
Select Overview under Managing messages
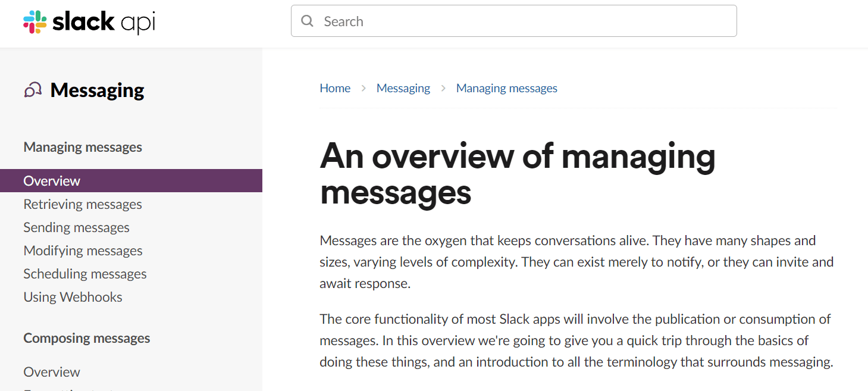click(51, 180)
